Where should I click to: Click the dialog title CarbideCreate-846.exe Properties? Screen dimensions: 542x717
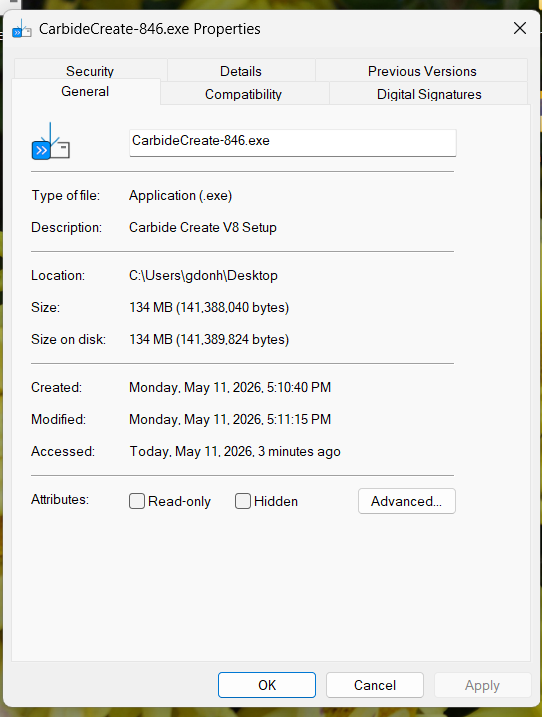(150, 29)
